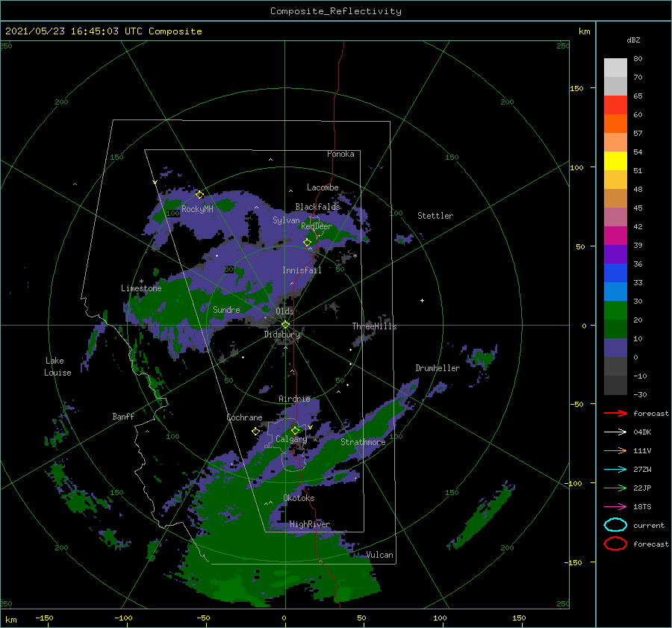Click the Okotoks label

pos(299,497)
